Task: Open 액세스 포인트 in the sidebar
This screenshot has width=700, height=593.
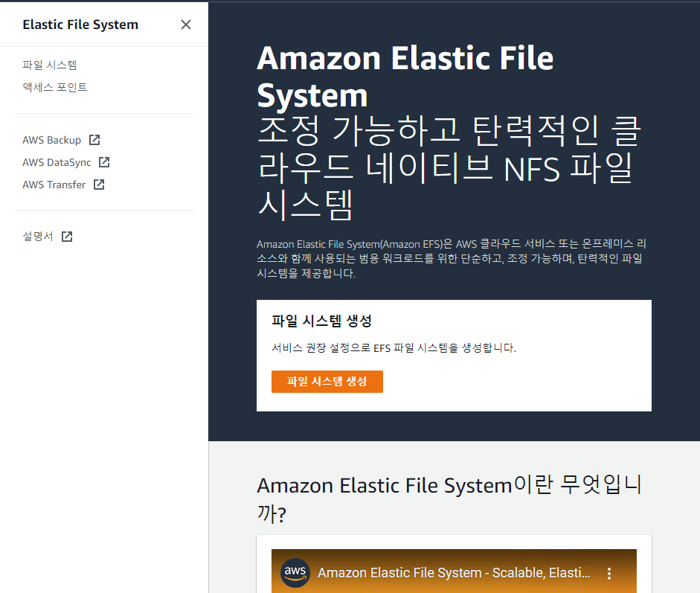Action: coord(55,87)
